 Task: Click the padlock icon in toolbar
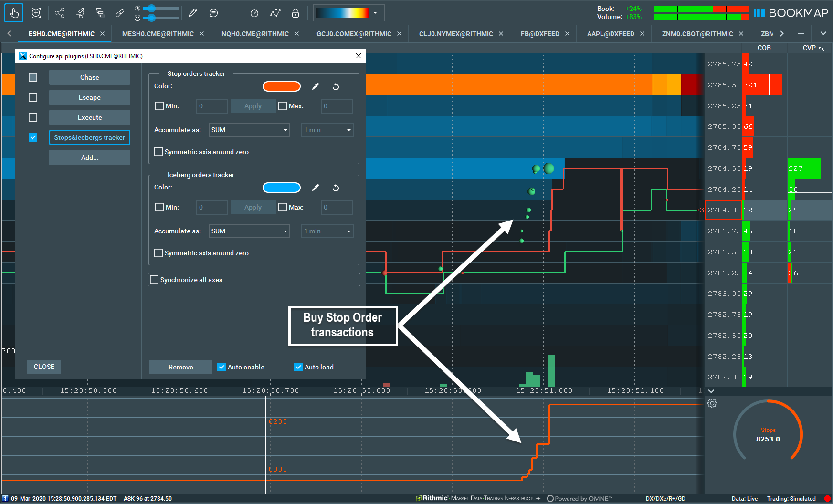pos(295,13)
